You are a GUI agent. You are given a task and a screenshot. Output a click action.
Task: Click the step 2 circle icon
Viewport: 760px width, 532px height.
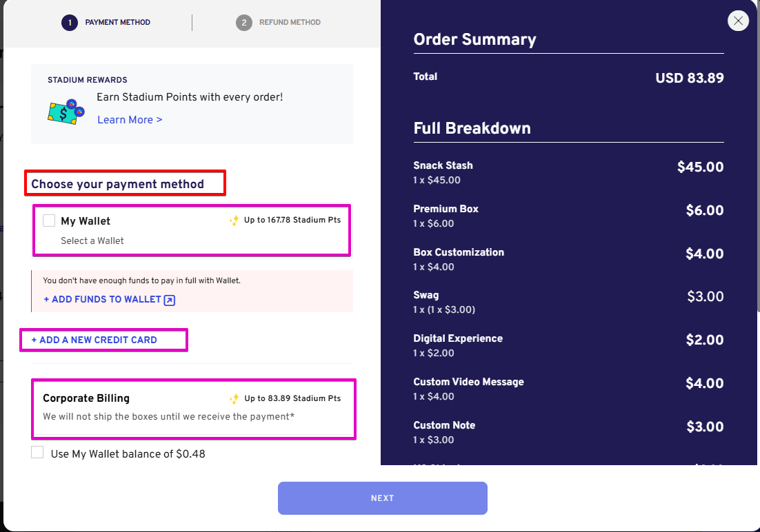click(x=243, y=23)
